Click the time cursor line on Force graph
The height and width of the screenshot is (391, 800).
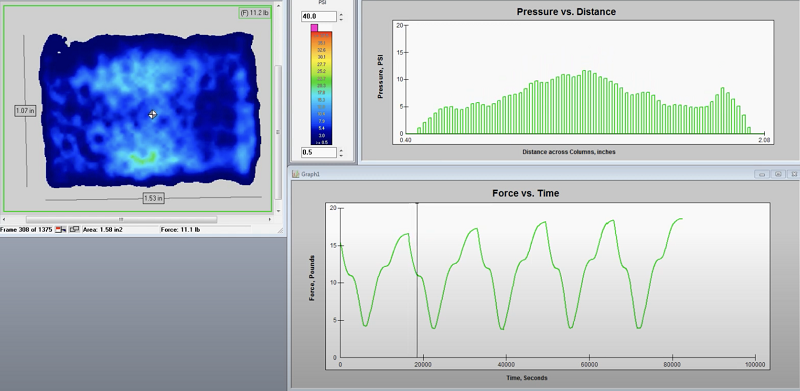[x=417, y=281]
